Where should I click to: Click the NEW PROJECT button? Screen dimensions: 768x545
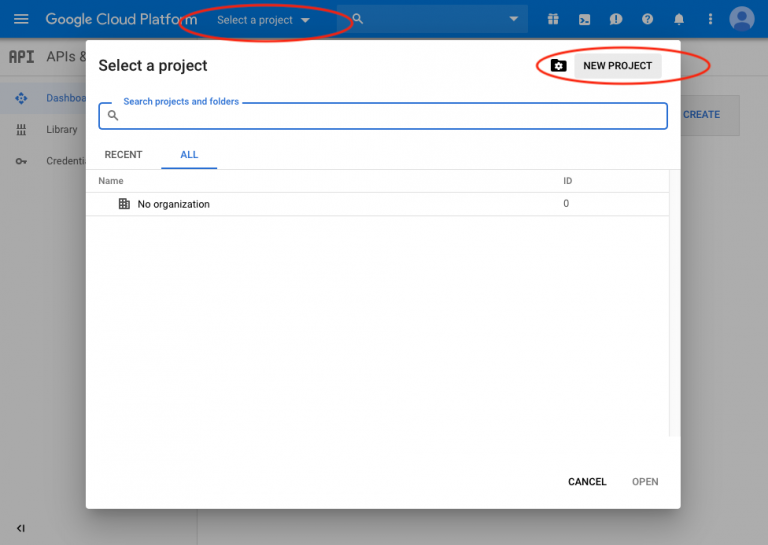616,66
